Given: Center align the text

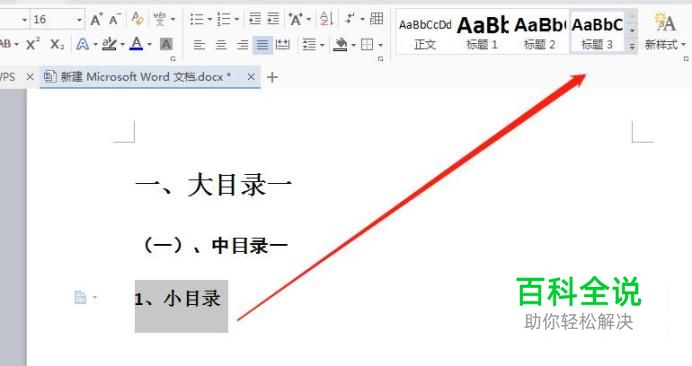Looking at the screenshot, I should point(221,45).
